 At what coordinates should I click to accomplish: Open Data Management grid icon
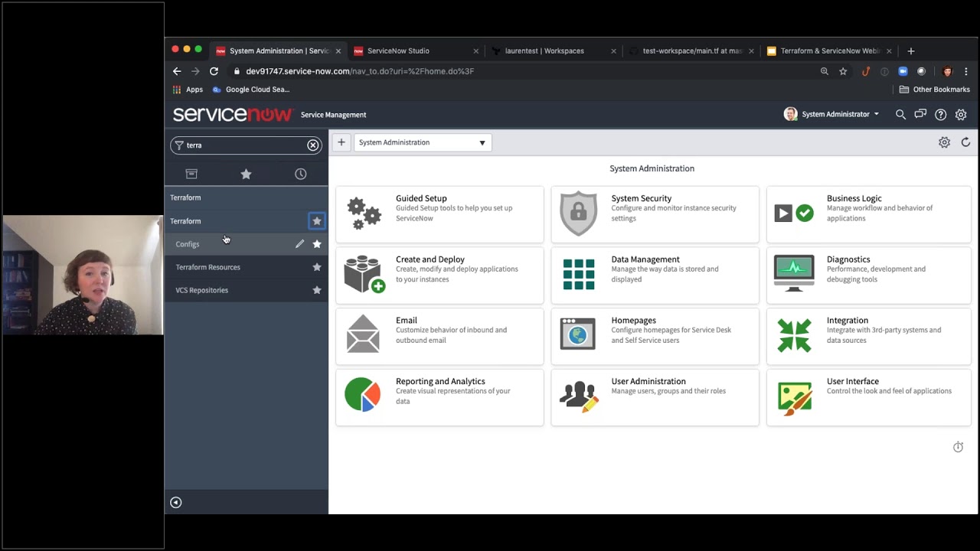coord(579,274)
